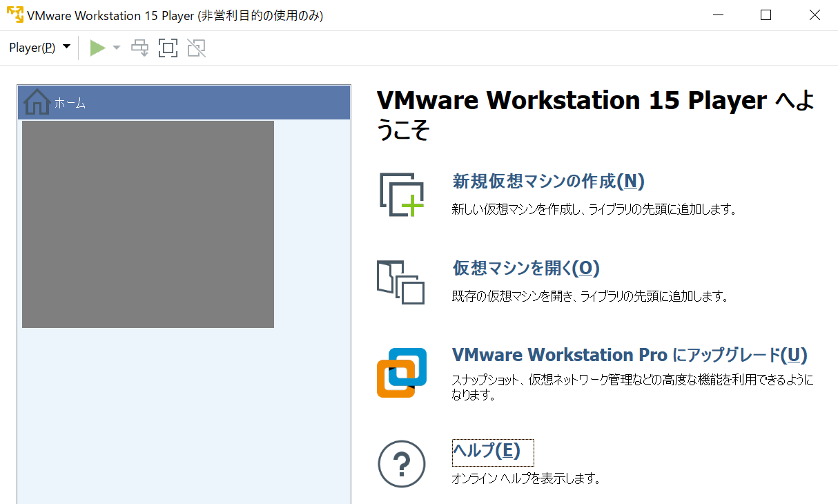Click the Unity mode toolbar icon

[196, 48]
